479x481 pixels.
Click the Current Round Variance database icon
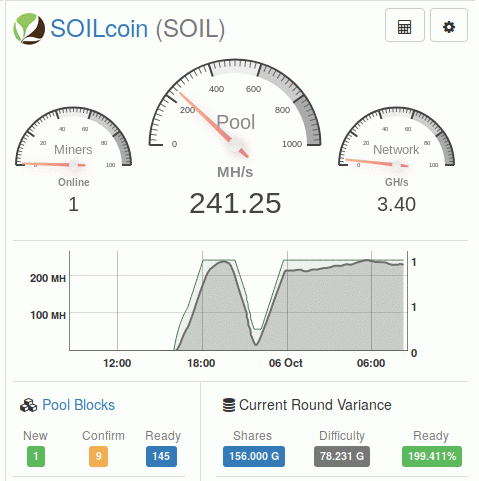tap(229, 405)
